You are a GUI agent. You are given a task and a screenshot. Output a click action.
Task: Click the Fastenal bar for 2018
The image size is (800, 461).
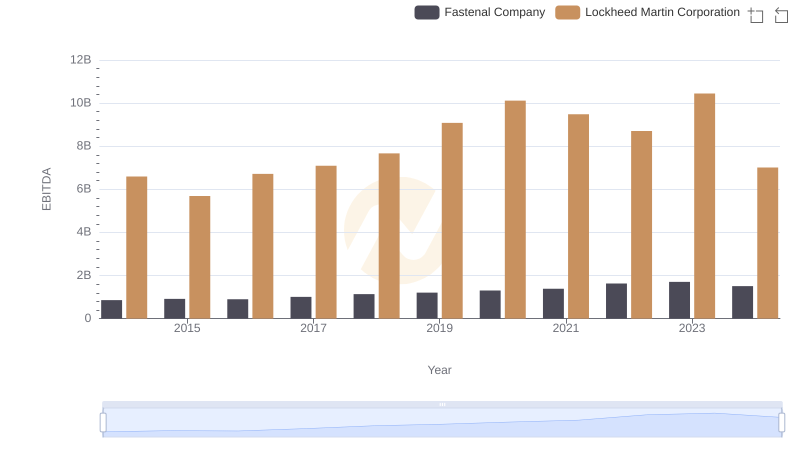pyautogui.click(x=364, y=306)
